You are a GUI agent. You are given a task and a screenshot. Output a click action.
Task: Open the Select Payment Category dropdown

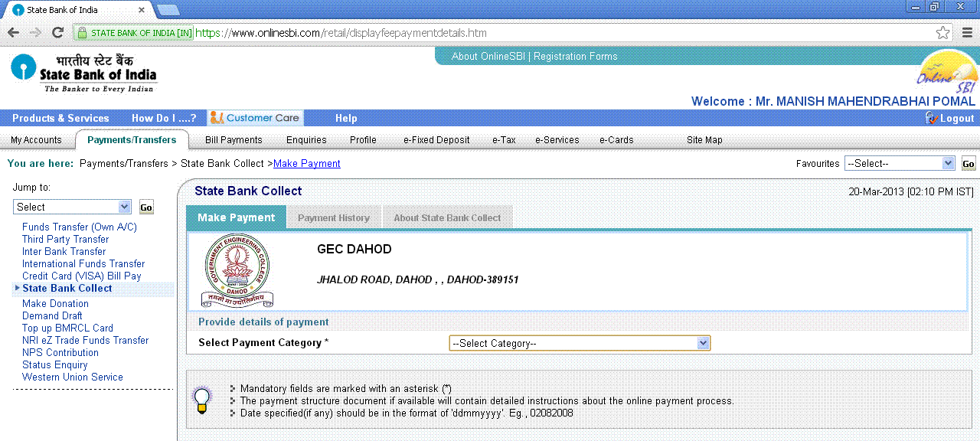(580, 343)
